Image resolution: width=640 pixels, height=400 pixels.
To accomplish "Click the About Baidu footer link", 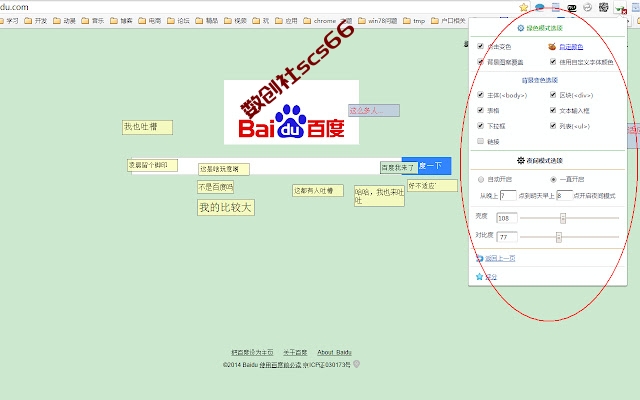I will (334, 352).
